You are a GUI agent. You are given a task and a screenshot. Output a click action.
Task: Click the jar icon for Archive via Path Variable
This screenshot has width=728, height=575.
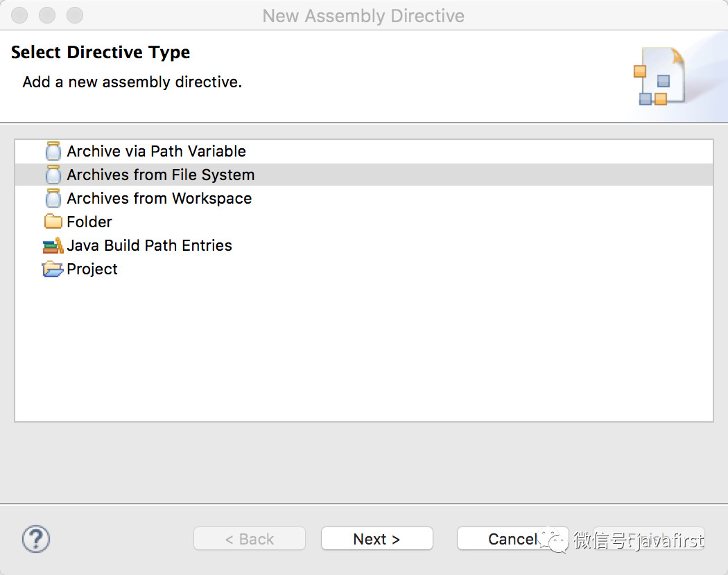pos(53,151)
